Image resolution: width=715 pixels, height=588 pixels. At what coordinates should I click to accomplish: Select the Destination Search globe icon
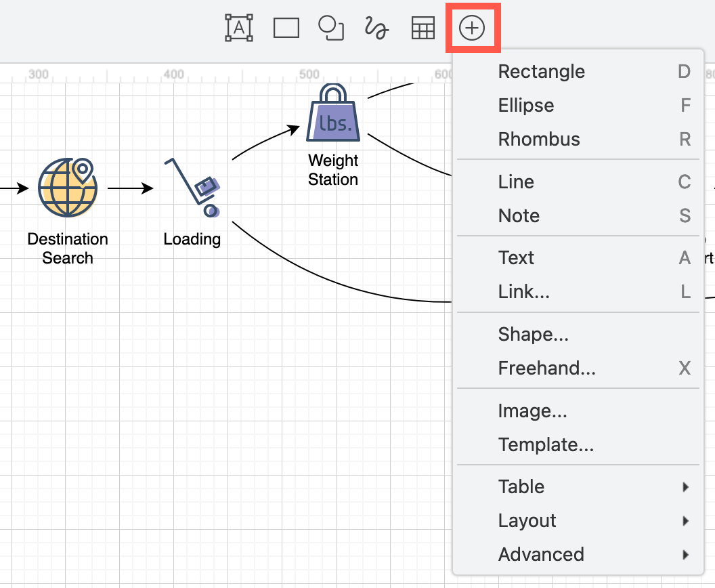[68, 188]
